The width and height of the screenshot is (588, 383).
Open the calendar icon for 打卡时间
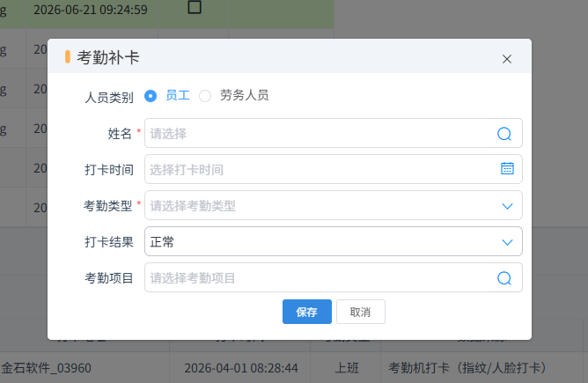[507, 168]
